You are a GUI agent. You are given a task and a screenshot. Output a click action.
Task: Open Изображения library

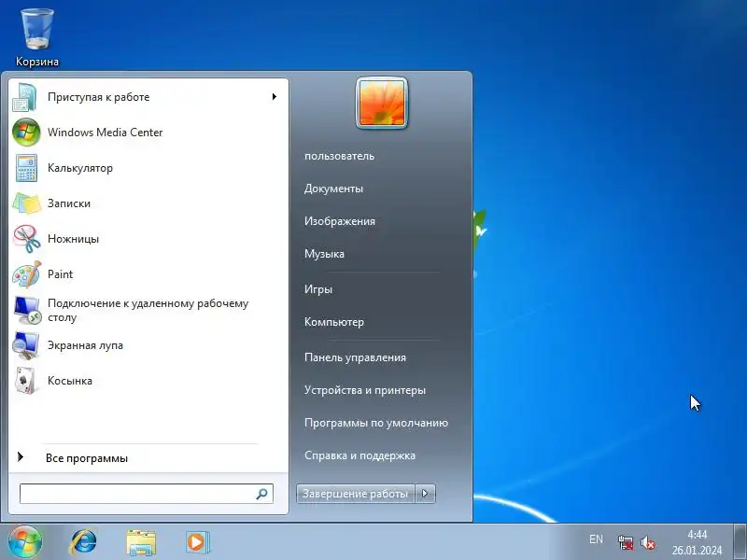pyautogui.click(x=340, y=221)
